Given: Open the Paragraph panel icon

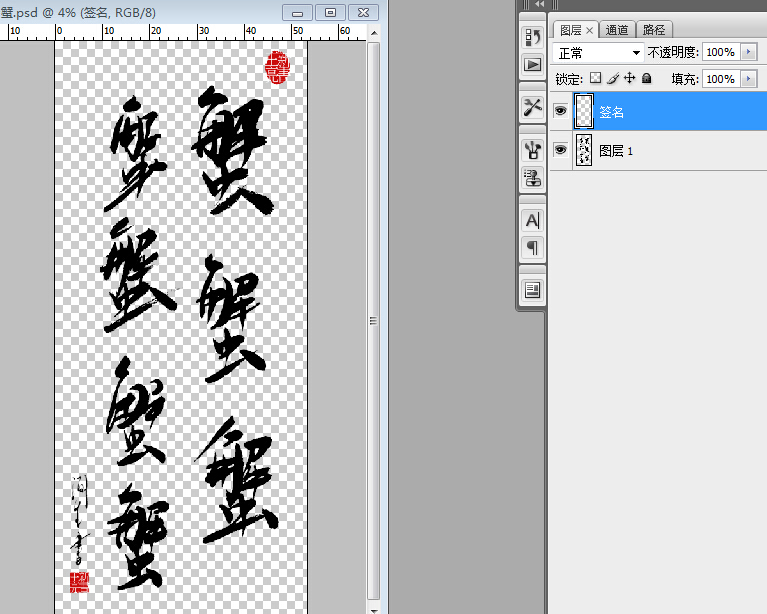Looking at the screenshot, I should point(532,248).
